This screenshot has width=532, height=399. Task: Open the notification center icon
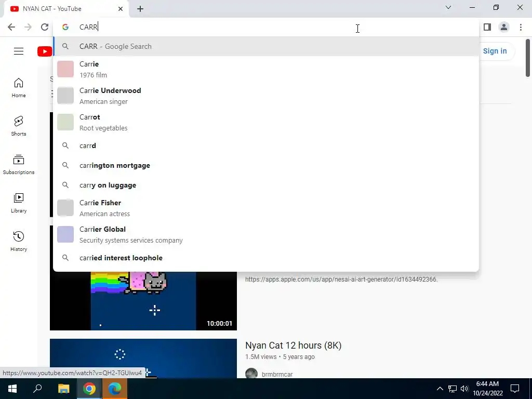[515, 389]
